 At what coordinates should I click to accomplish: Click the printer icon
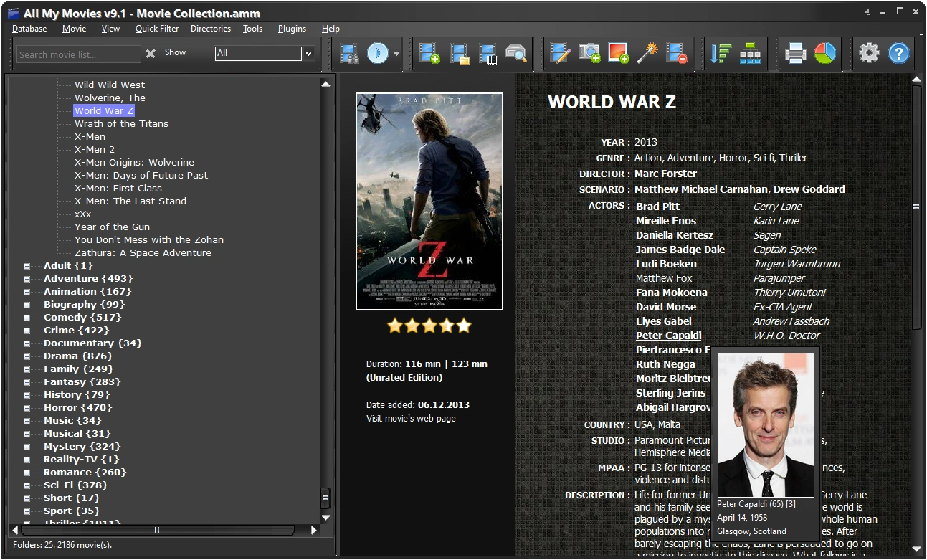[x=795, y=54]
